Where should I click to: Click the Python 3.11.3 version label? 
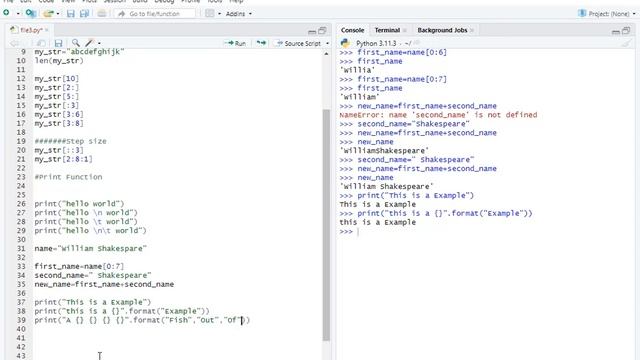coord(376,43)
